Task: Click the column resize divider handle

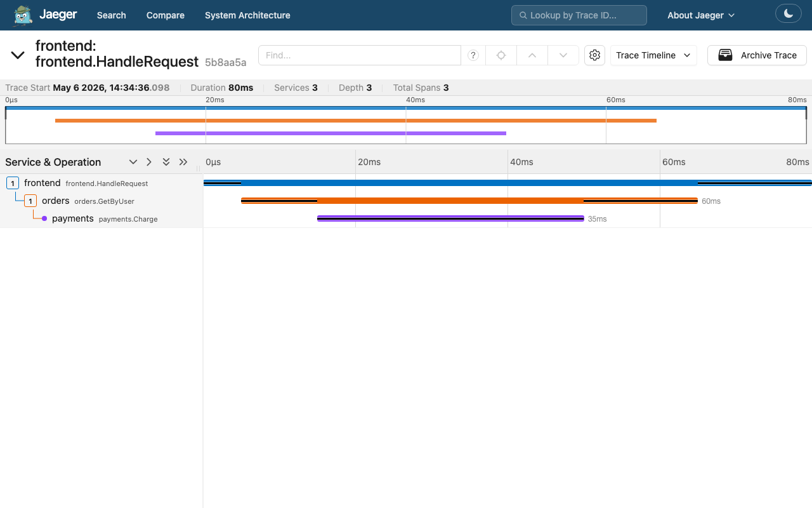Action: (198, 168)
